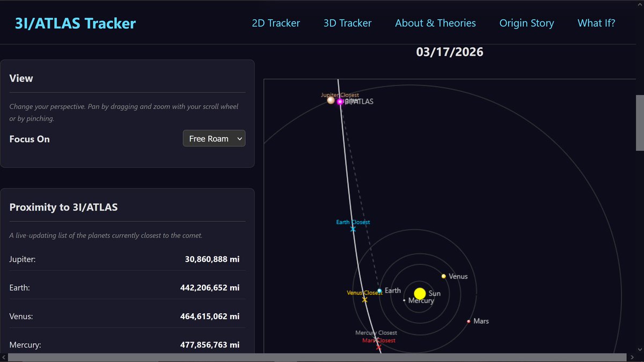This screenshot has height=362, width=644.
Task: Click the blue Earth Closest X marker
Action: 353,229
